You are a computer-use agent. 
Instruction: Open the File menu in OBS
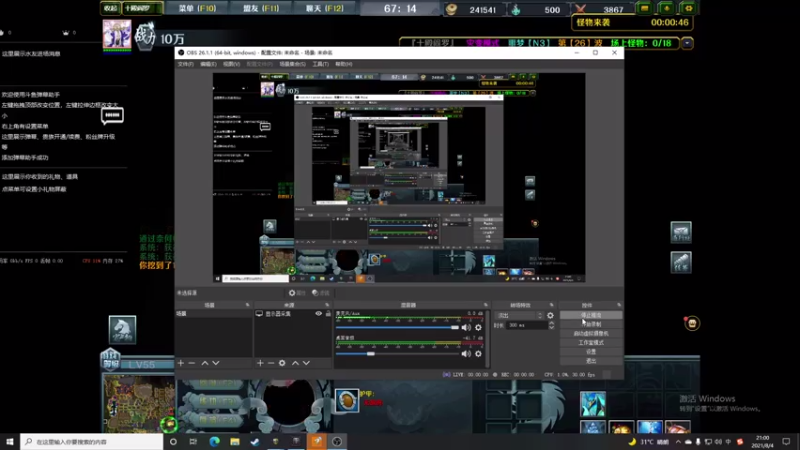[186, 64]
